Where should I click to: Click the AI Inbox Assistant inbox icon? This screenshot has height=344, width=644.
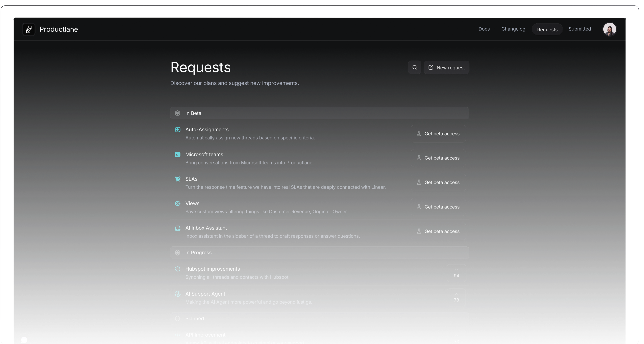point(178,228)
